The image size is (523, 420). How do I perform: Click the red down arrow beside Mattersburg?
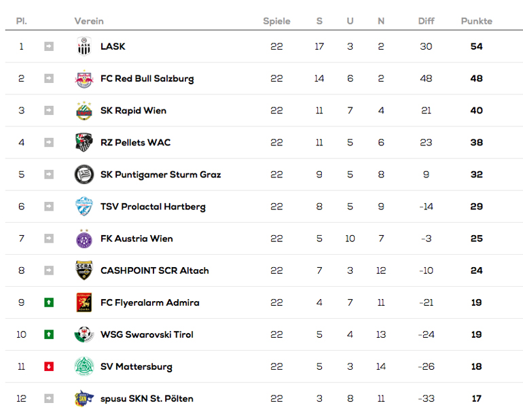click(x=49, y=366)
